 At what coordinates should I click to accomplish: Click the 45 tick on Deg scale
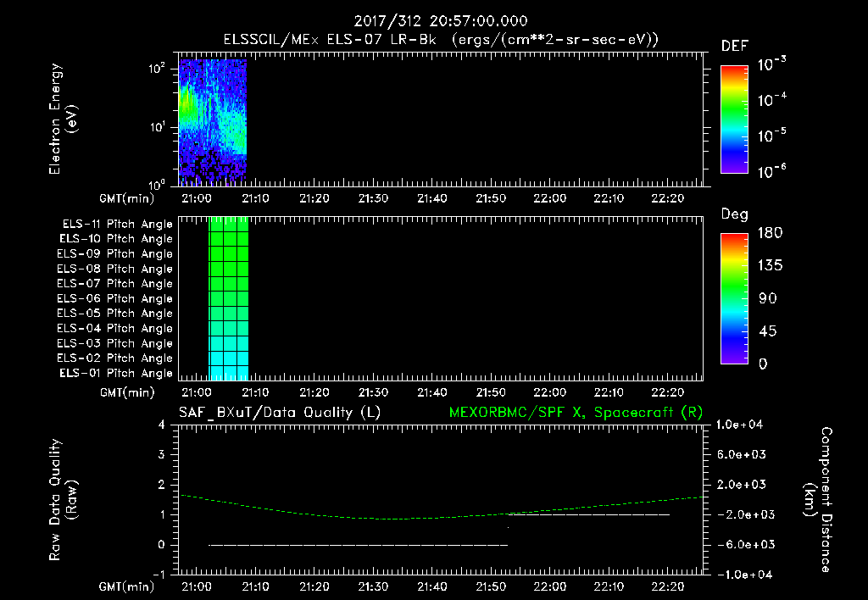768,331
